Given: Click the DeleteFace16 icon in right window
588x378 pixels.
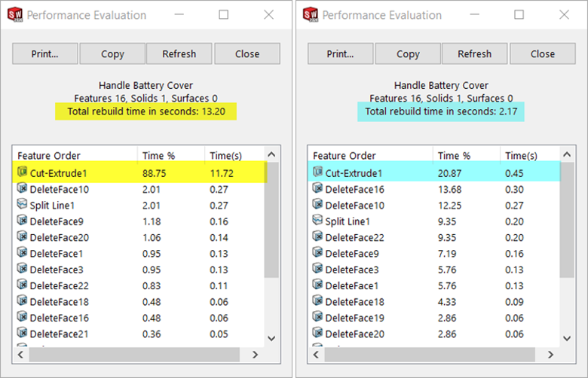Looking at the screenshot, I should point(318,187).
